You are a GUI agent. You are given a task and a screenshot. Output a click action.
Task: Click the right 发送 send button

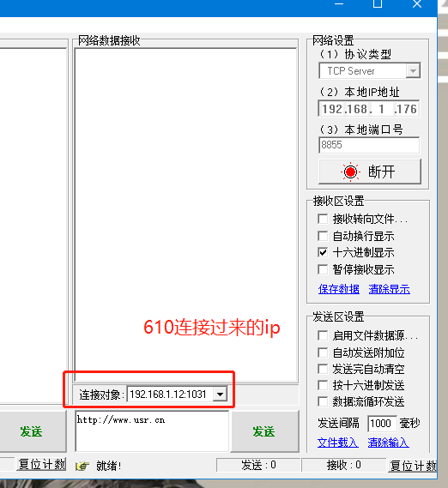click(264, 431)
